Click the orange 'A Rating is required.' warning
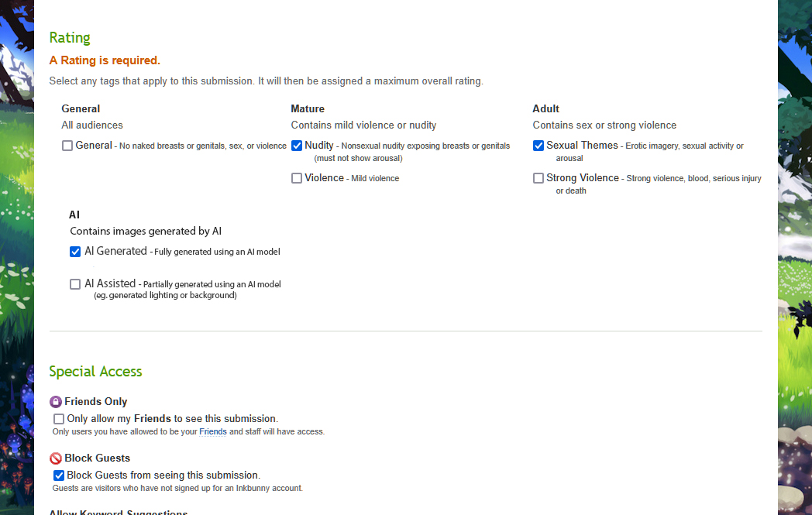Viewport: 812px width, 515px height. [105, 60]
